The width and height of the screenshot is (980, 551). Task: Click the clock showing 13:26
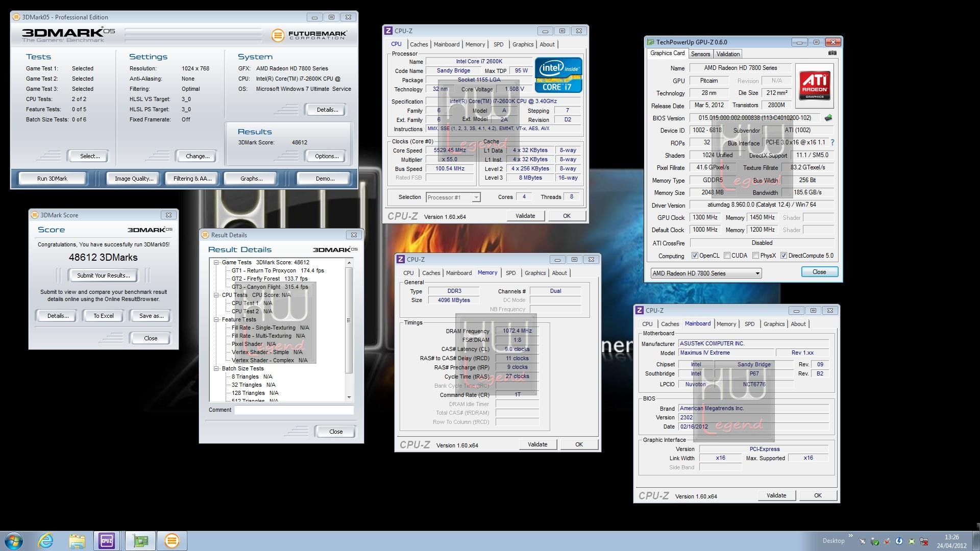tap(951, 537)
